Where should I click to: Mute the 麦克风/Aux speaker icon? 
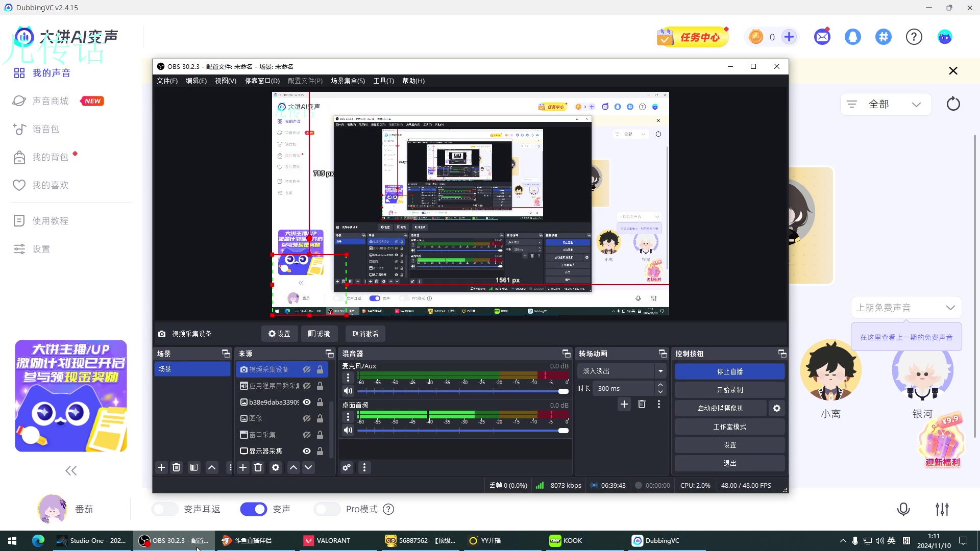pos(348,391)
